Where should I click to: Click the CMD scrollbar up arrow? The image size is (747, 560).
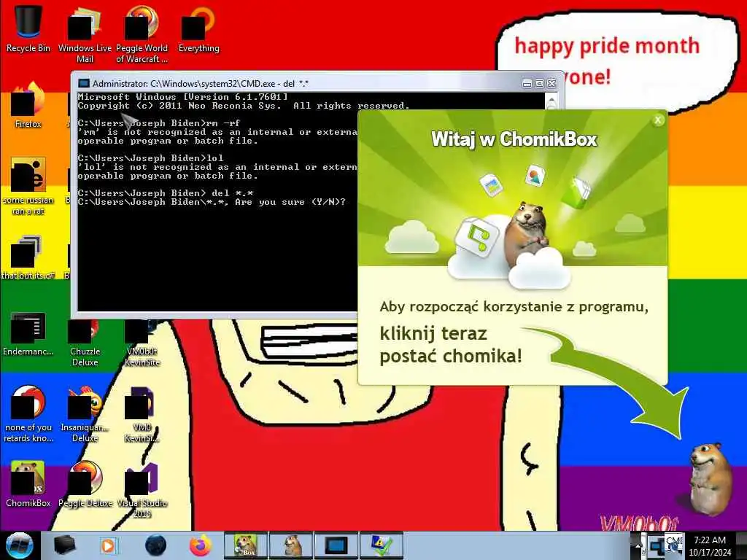[551, 101]
